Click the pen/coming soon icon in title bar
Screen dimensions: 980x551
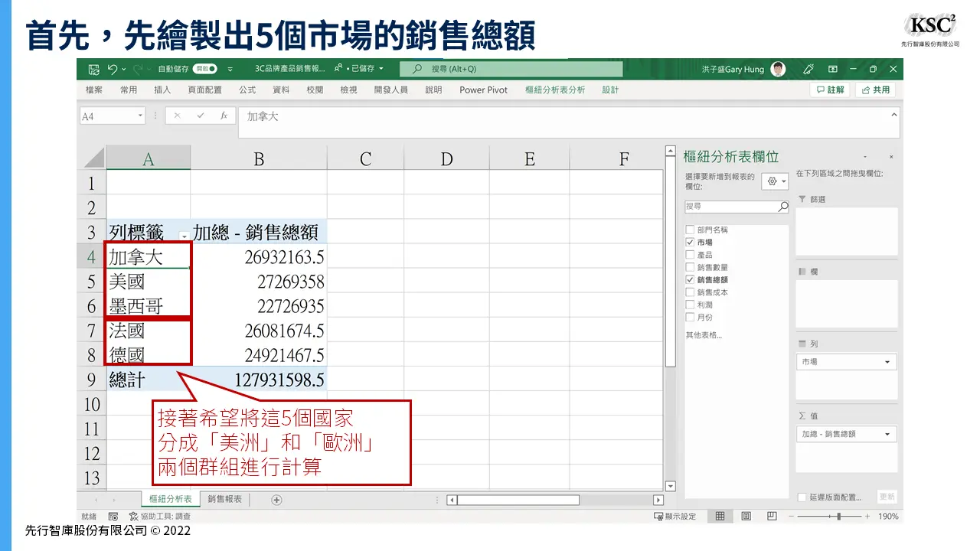click(x=808, y=69)
